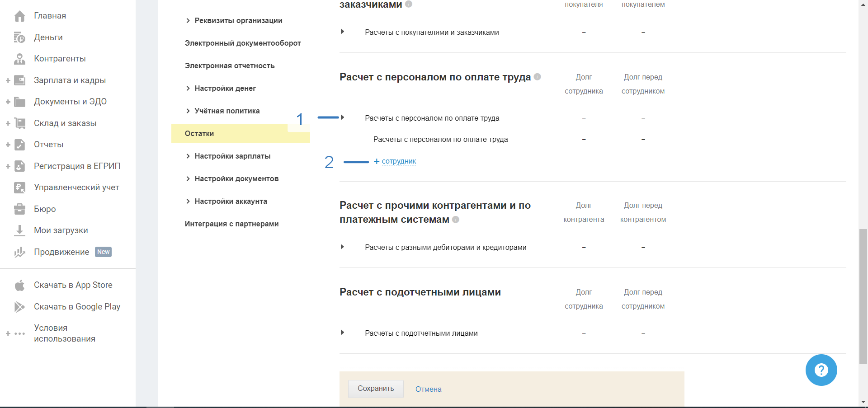
Task: Open the blue help question-mark button
Action: click(x=821, y=370)
